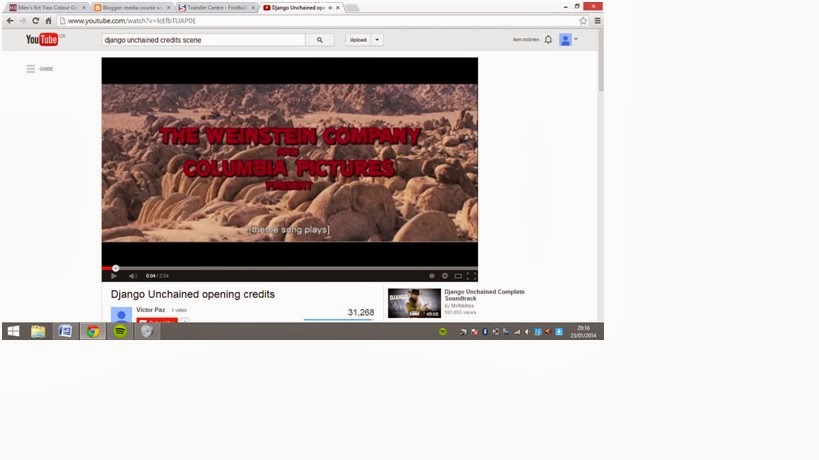Click the Chrome taskbar icon

pyautogui.click(x=93, y=332)
